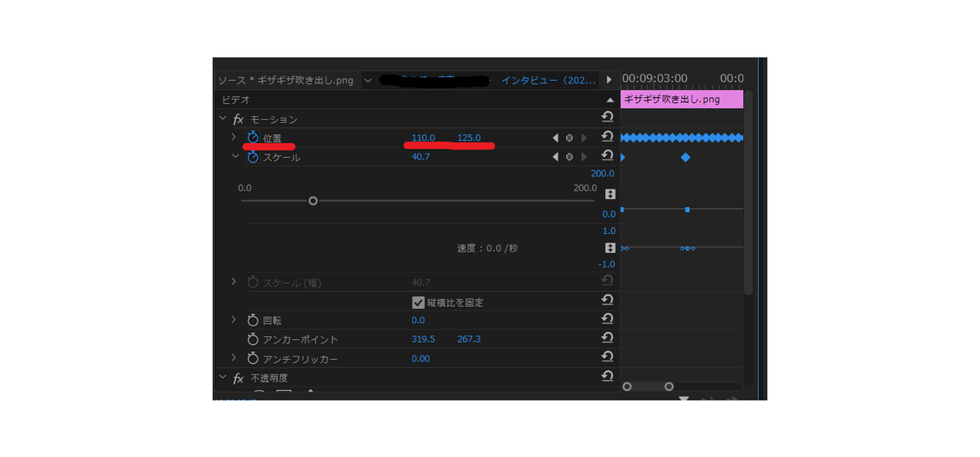Expand the 位置 property

[x=234, y=137]
